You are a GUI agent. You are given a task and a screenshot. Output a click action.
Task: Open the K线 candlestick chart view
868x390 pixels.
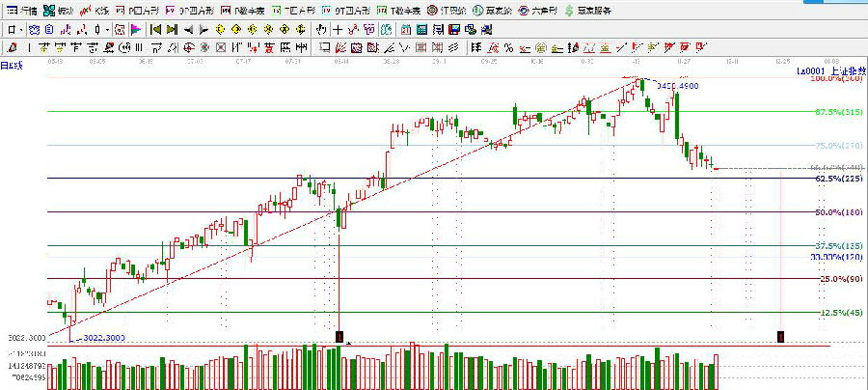coord(95,10)
